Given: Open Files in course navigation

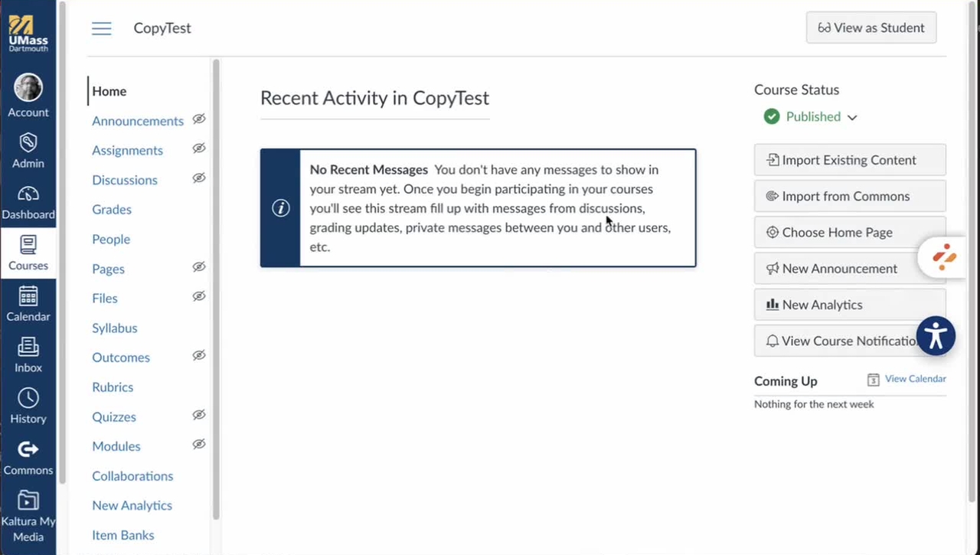Looking at the screenshot, I should tap(105, 299).
